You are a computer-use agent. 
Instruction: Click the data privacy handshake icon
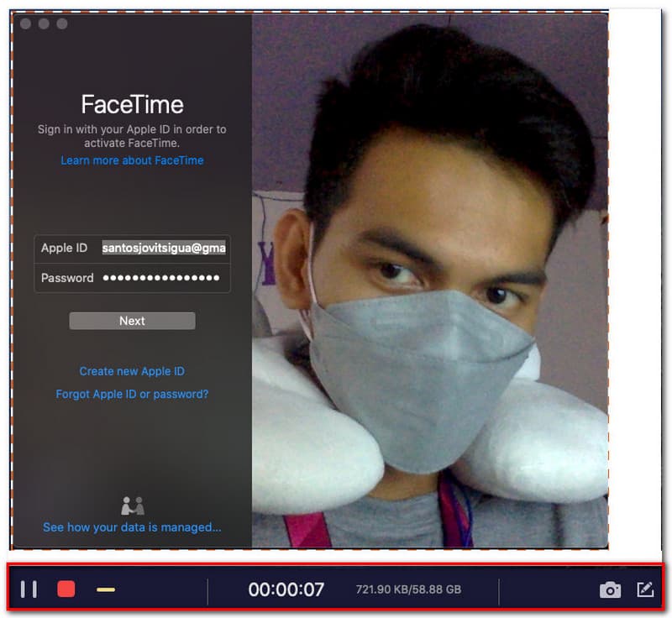pyautogui.click(x=132, y=506)
